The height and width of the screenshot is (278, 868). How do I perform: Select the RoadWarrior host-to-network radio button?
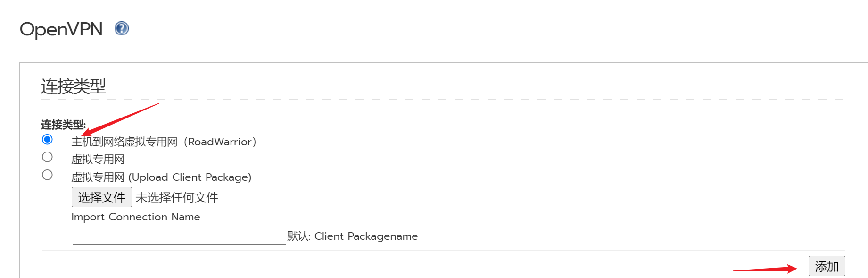[x=47, y=139]
